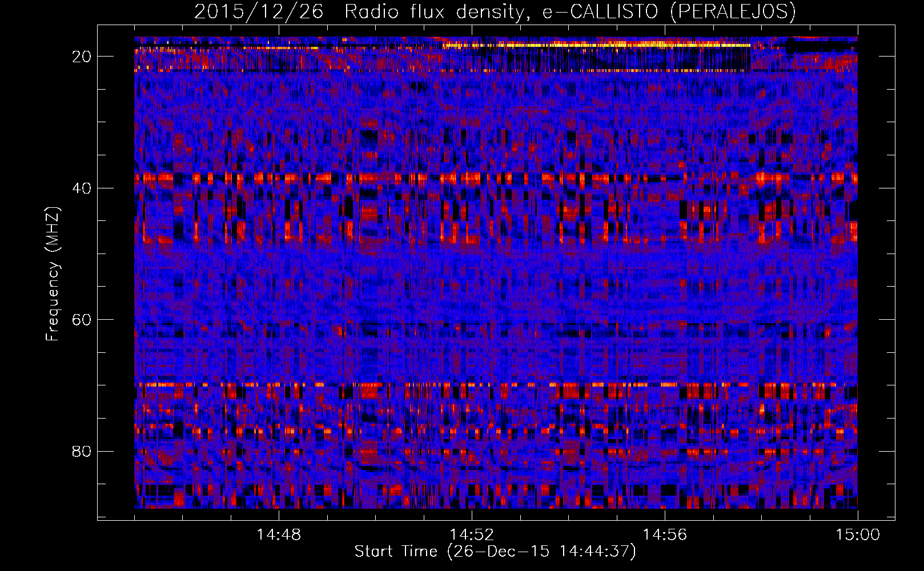Viewport: 924px width, 571px height.
Task: Click the 14:52 time tick label
Action: 472,535
